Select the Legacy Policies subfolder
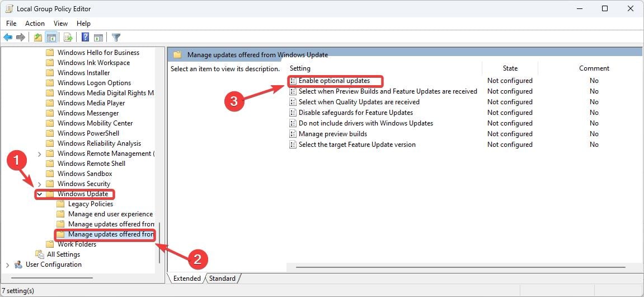Viewport: 644px width, 297px height. 90,204
